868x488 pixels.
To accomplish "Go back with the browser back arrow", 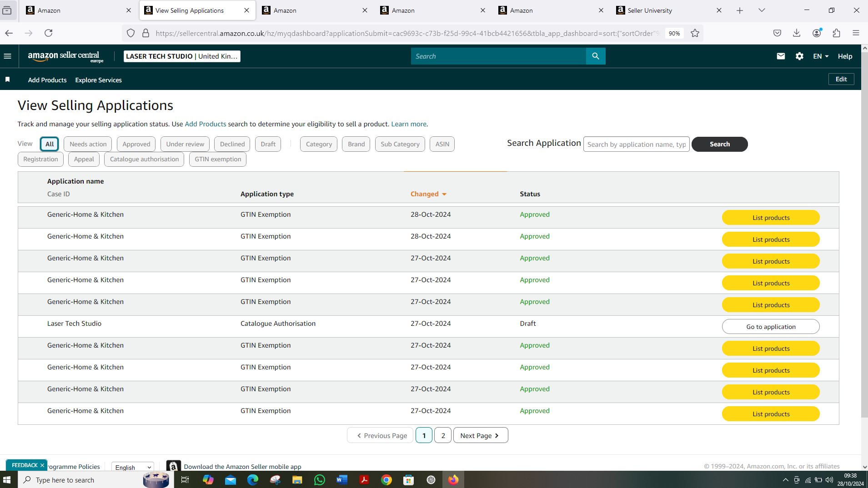I will pos(9,33).
